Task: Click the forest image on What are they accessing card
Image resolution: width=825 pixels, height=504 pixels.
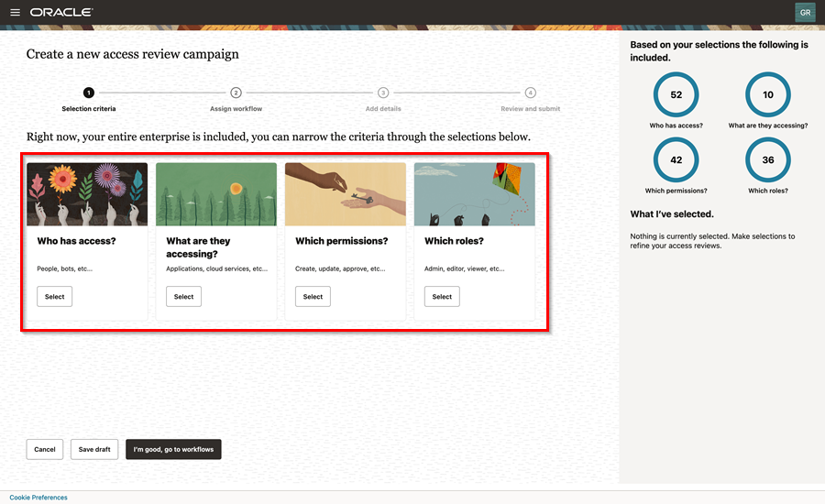Action: pyautogui.click(x=216, y=194)
